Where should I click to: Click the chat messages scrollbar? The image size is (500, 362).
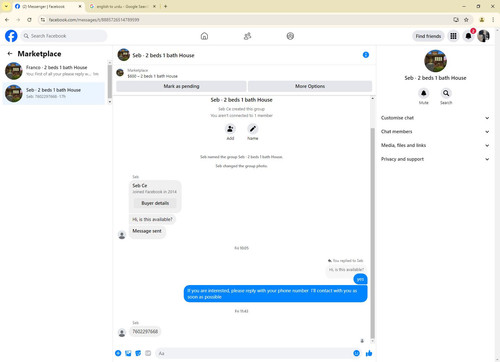pos(372,233)
